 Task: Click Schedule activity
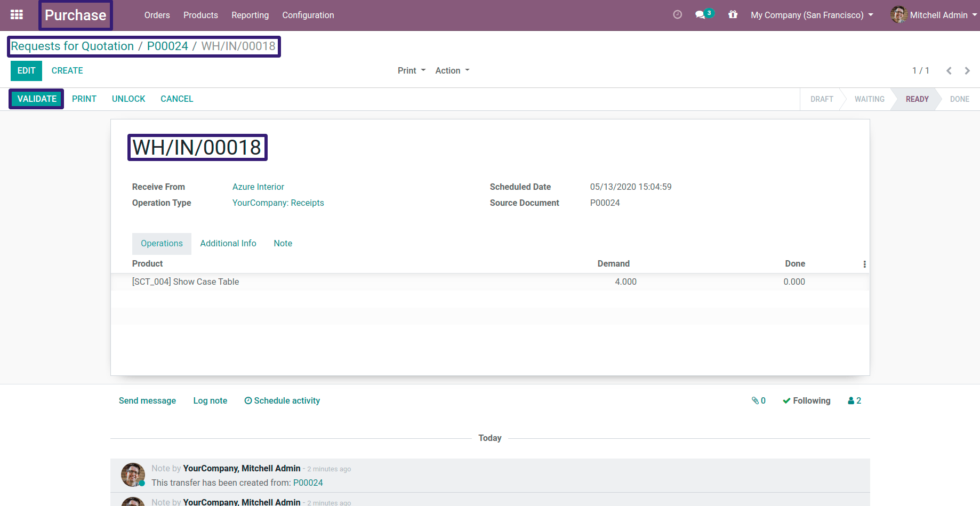pos(282,400)
